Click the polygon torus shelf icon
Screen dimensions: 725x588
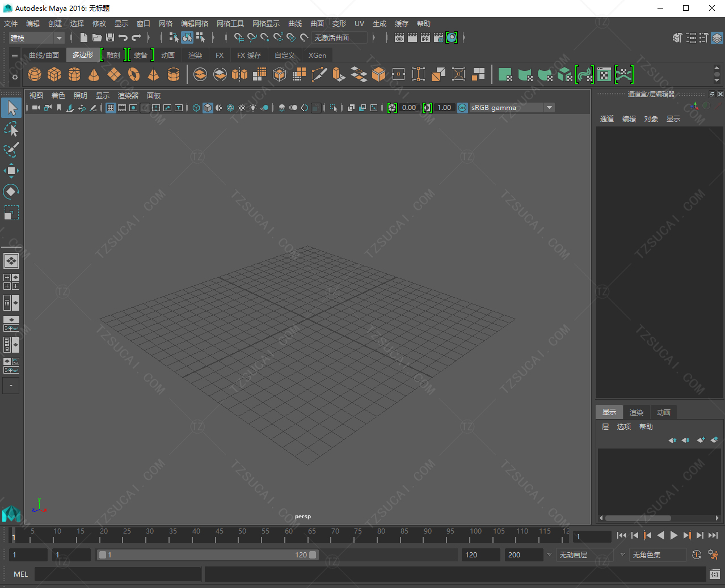tap(134, 74)
